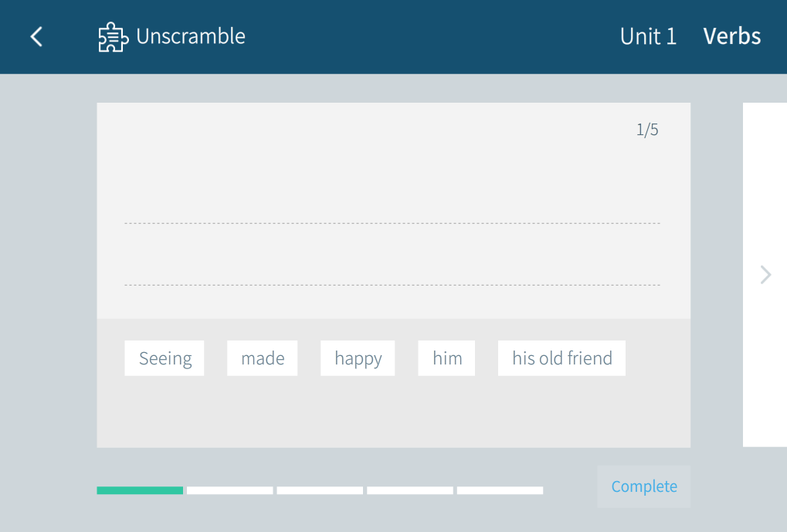
Task: Choose the 'happy' word tile
Action: tap(358, 358)
